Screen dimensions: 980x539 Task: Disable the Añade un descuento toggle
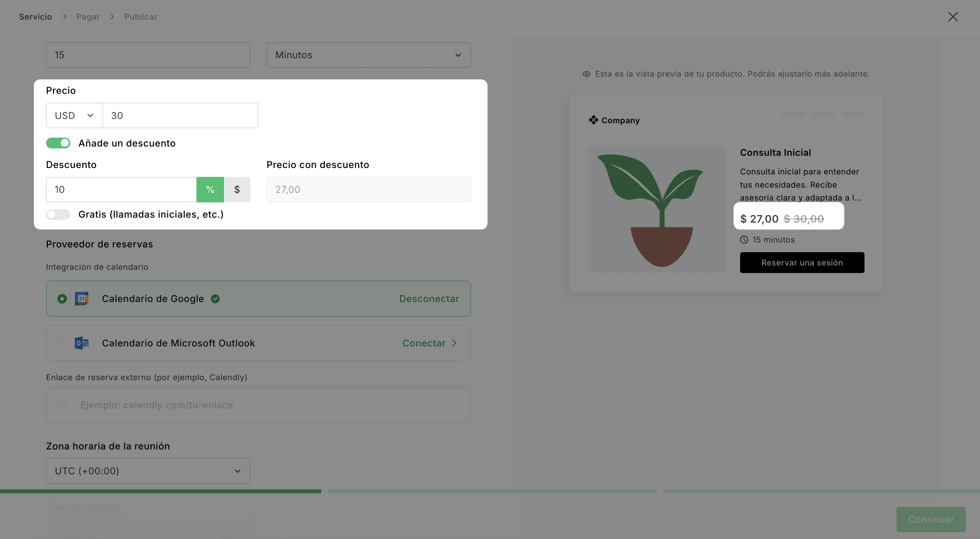[58, 143]
